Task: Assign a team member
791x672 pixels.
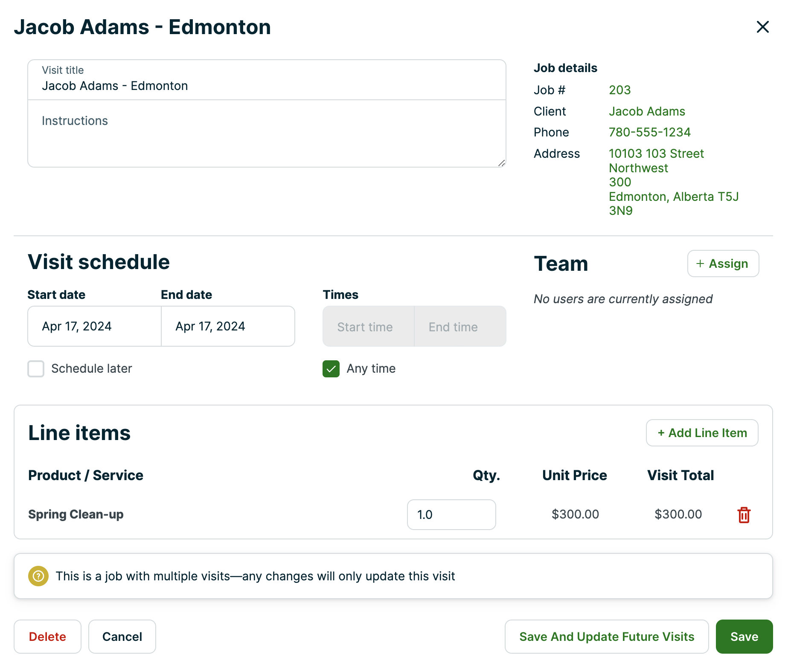Action: click(x=723, y=264)
